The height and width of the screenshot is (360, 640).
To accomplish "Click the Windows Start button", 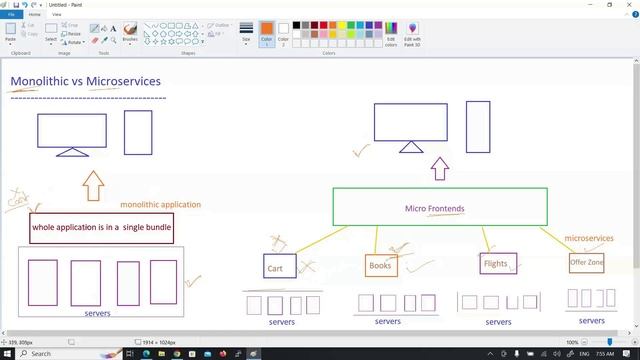I will click(7, 353).
